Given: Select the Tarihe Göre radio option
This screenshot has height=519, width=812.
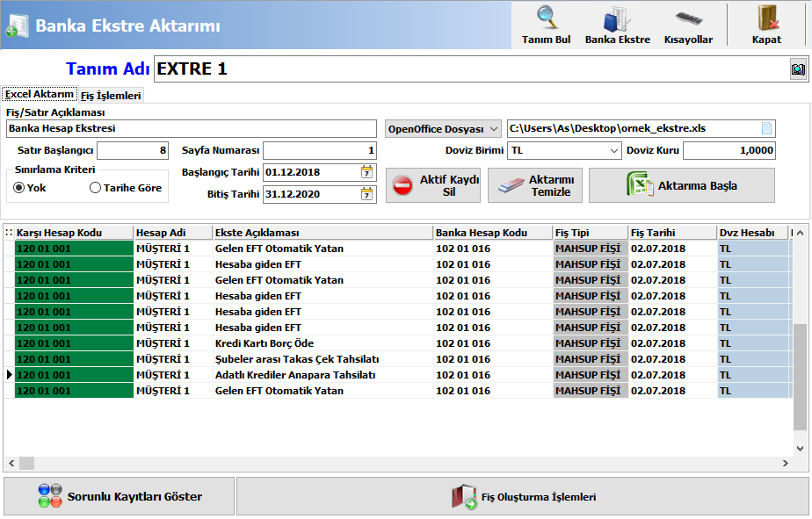Looking at the screenshot, I should pos(126,188).
